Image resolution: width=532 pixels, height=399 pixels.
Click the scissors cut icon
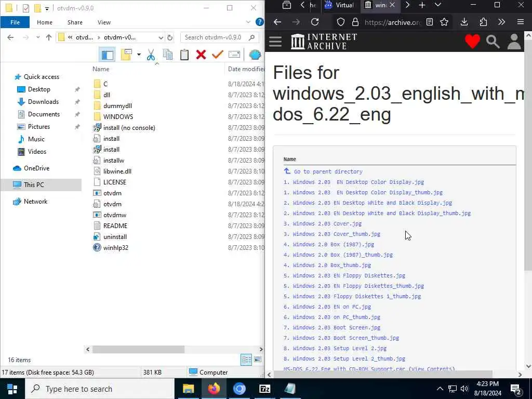tap(151, 55)
